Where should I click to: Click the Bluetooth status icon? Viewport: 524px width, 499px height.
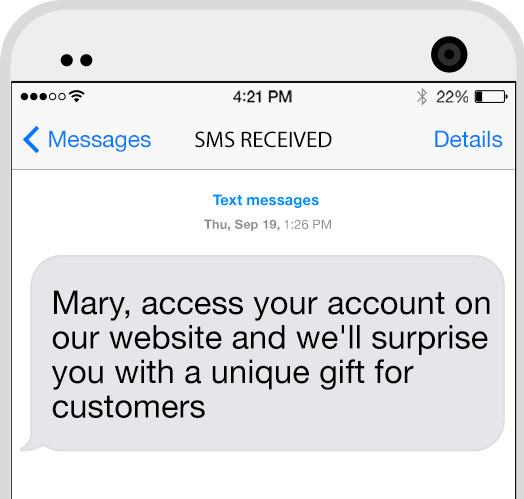click(422, 97)
